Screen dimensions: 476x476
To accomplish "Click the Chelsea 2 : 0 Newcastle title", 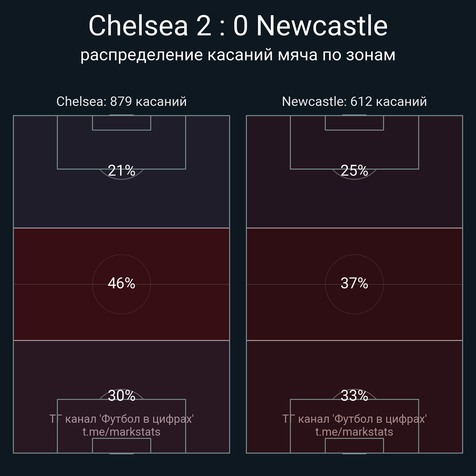I will coord(238,26).
